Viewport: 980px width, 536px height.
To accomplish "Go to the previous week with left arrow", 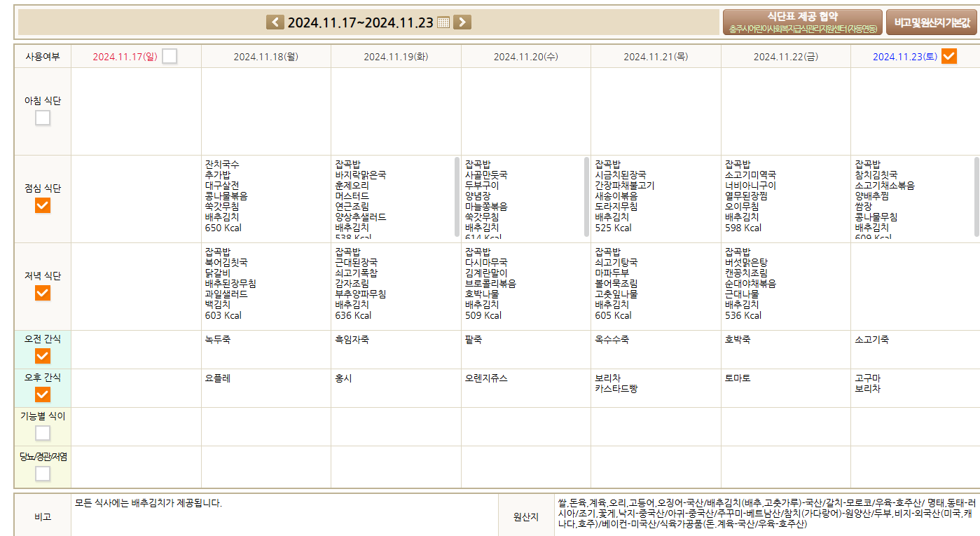I will (275, 22).
